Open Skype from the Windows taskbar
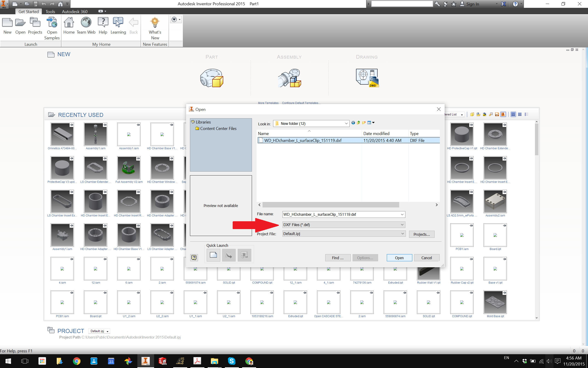 point(231,361)
